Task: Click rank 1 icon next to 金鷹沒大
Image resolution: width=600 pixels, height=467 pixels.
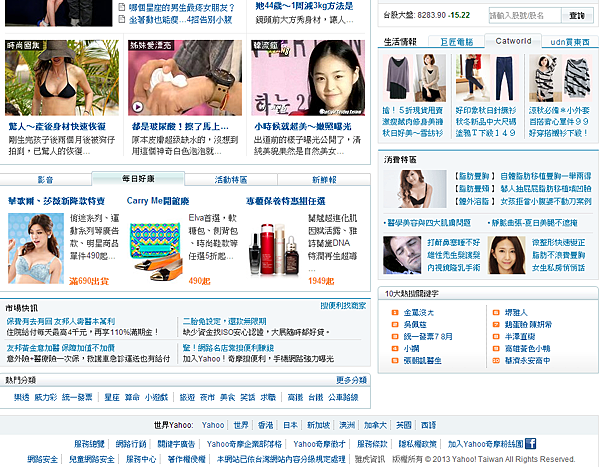Action: pyautogui.click(x=395, y=313)
